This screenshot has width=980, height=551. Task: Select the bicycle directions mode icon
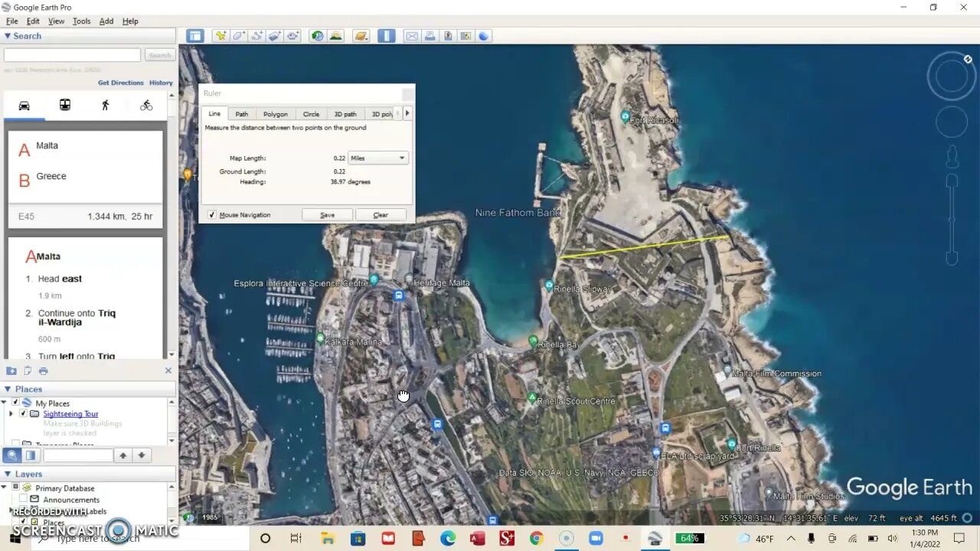coord(146,106)
